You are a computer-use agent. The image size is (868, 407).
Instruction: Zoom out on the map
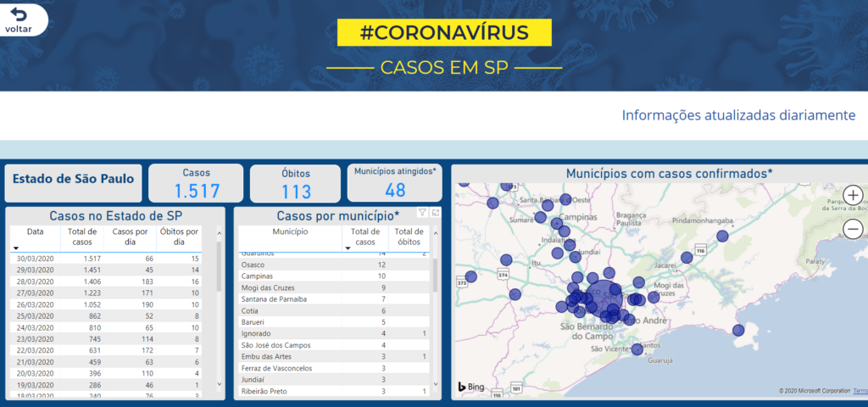tap(853, 229)
